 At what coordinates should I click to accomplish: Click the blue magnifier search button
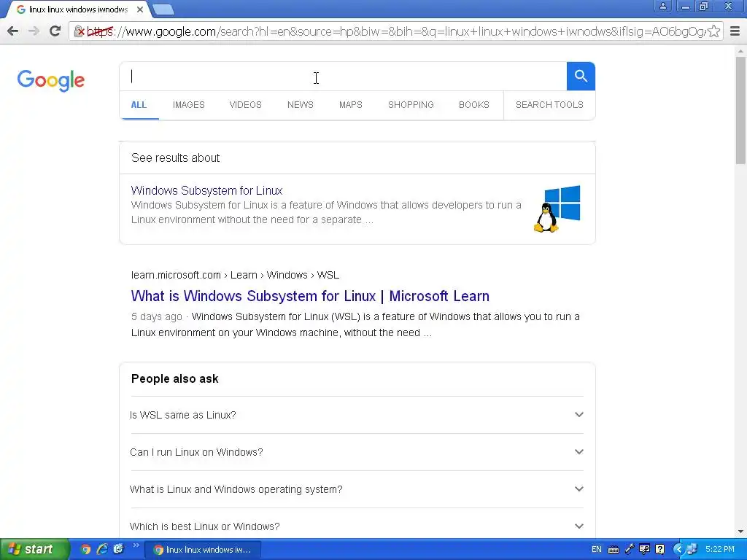[581, 76]
